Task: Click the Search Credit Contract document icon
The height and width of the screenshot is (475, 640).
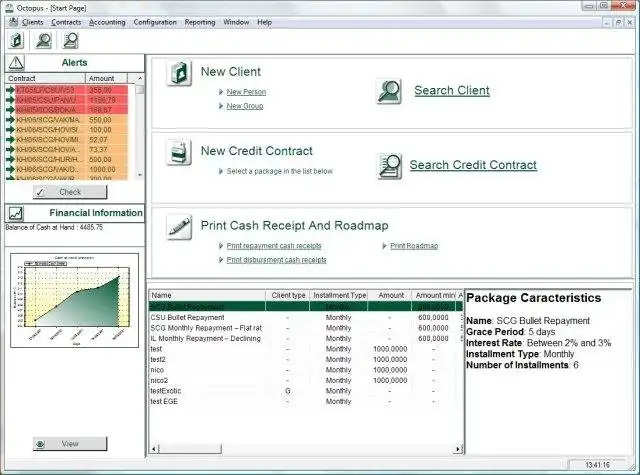Action: click(389, 166)
